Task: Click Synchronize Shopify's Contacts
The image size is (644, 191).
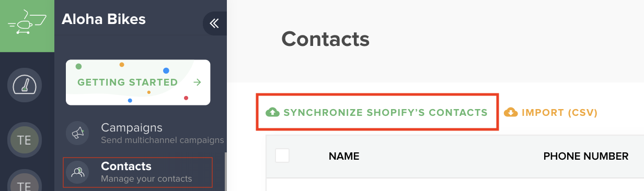Action: (385, 112)
